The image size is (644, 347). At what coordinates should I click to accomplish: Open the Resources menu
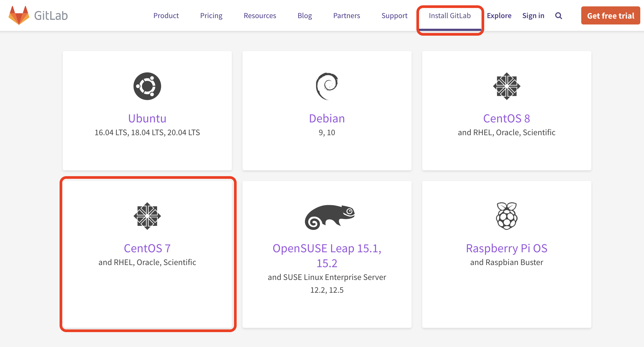[x=260, y=16]
